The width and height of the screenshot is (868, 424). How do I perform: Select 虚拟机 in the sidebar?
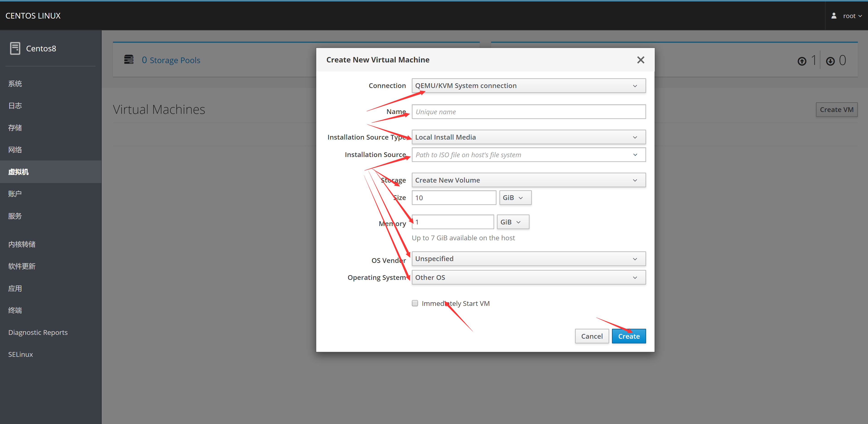click(x=50, y=172)
